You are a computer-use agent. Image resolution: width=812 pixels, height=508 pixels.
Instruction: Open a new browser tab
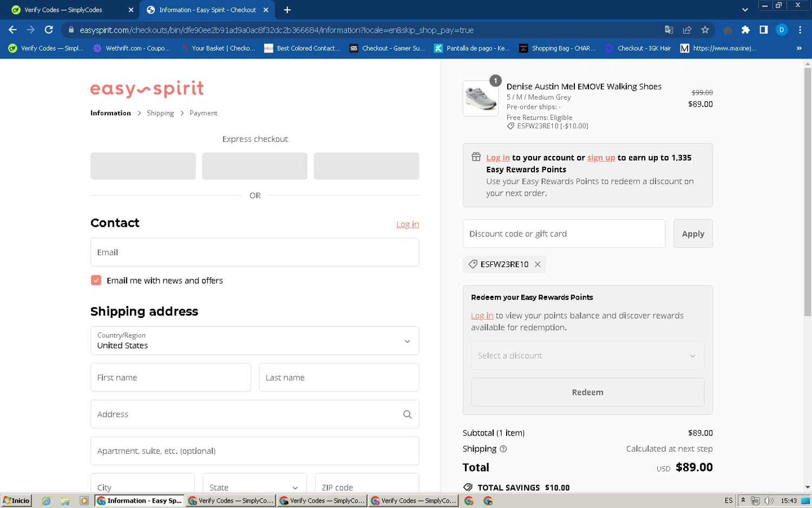(287, 10)
